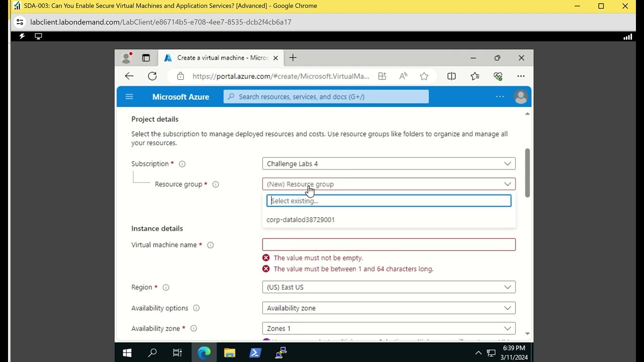644x362 pixels.
Task: Open the Azure account avatar
Action: coord(521,97)
